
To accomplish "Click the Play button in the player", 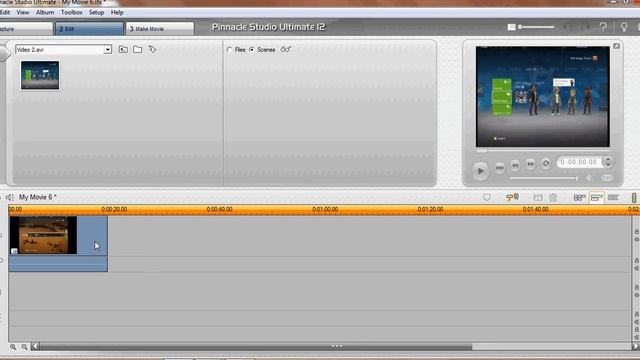I will [480, 171].
